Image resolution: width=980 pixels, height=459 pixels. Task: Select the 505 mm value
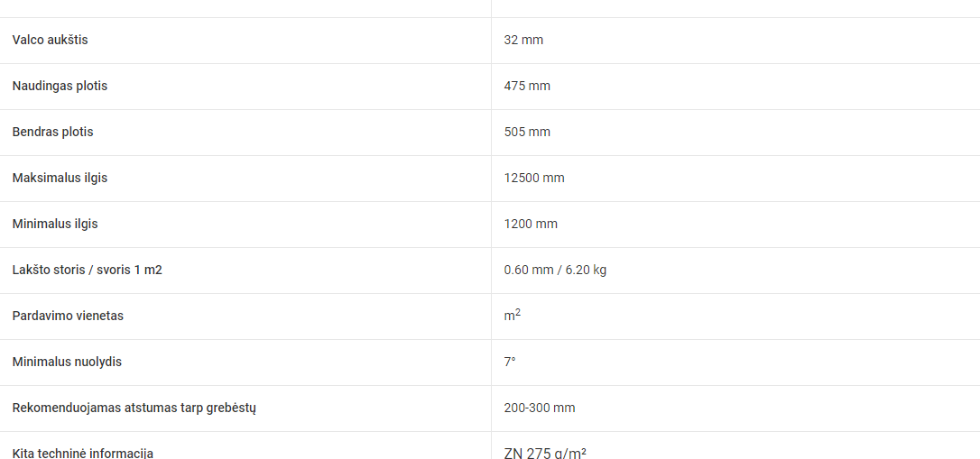(527, 132)
